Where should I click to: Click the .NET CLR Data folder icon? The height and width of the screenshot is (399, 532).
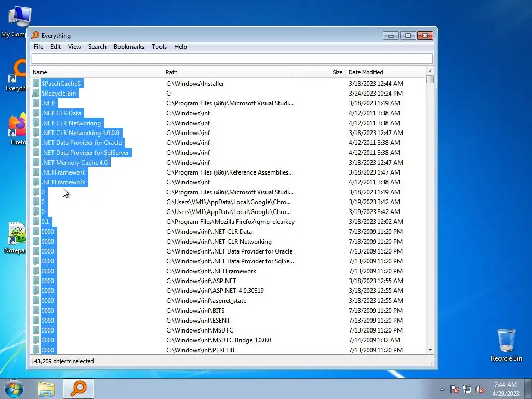pos(36,113)
